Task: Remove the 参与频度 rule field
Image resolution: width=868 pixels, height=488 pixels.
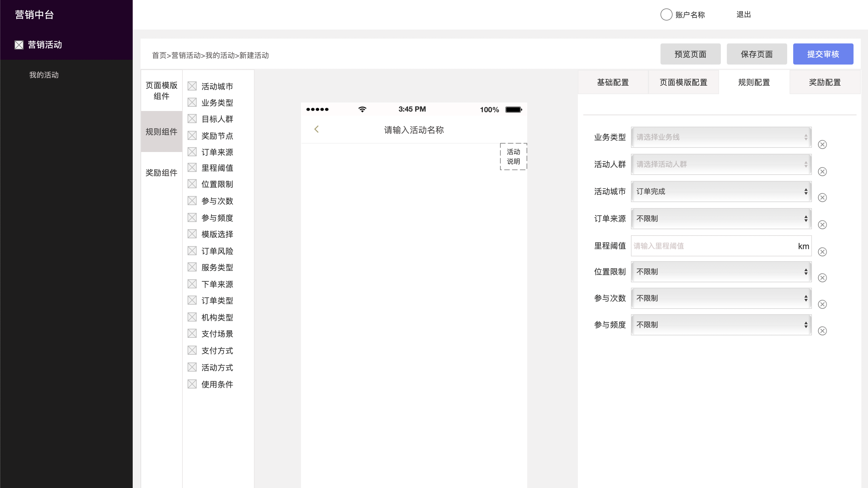Action: 822,331
